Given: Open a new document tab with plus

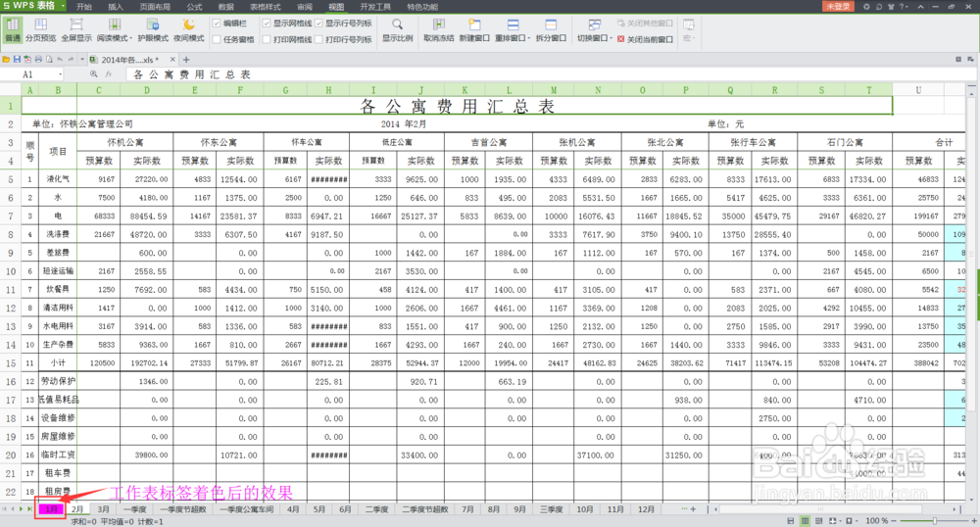Looking at the screenshot, I should [x=186, y=60].
